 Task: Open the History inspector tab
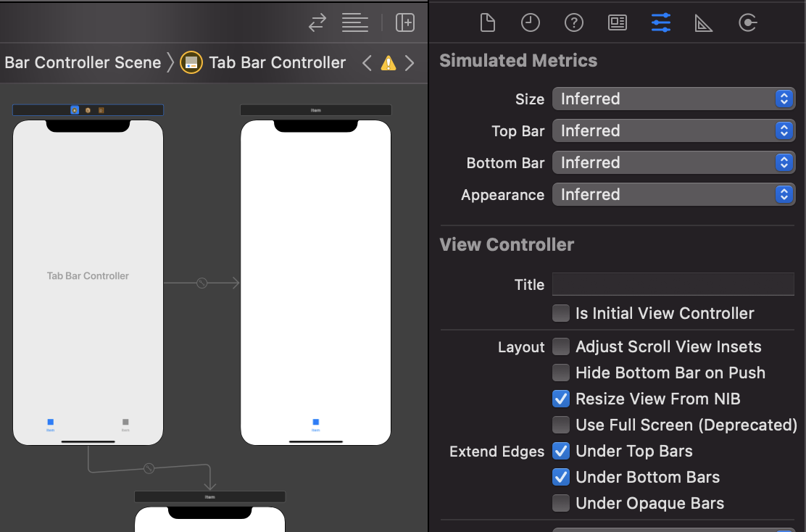click(x=530, y=22)
